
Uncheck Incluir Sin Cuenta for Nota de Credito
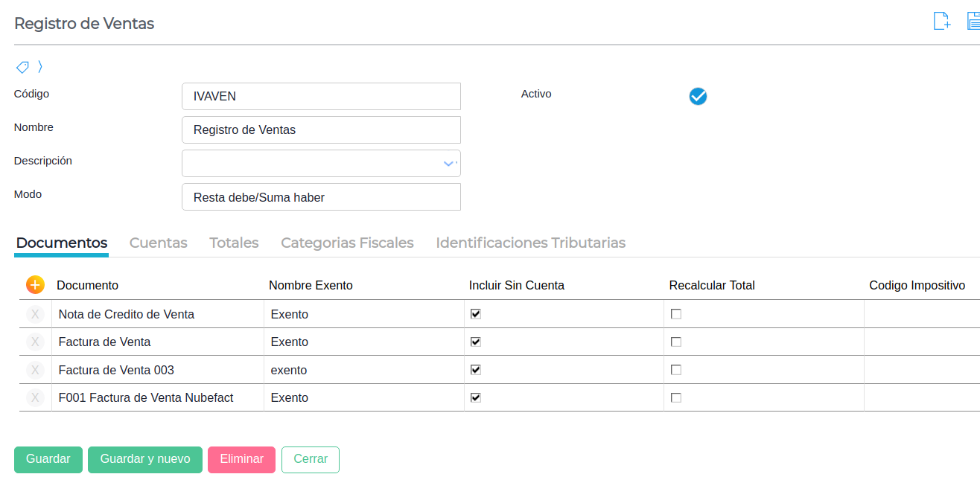click(x=476, y=314)
